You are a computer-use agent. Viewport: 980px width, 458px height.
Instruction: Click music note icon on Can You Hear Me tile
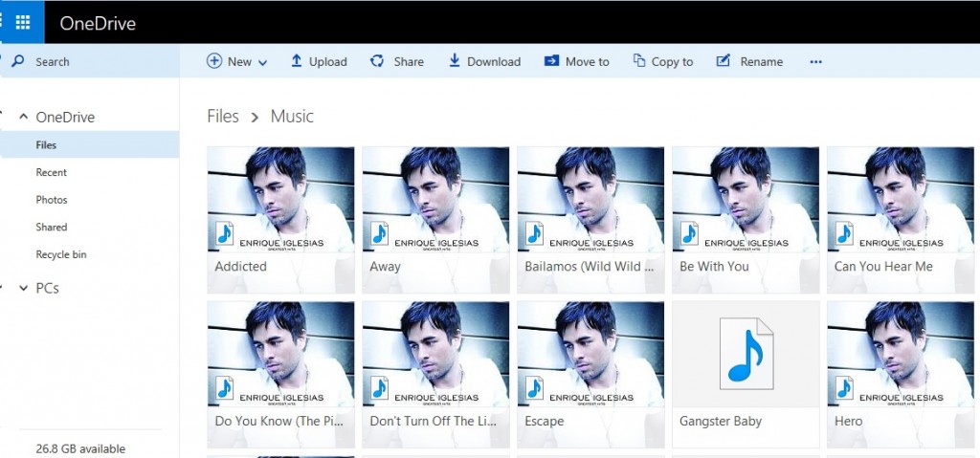(x=844, y=233)
